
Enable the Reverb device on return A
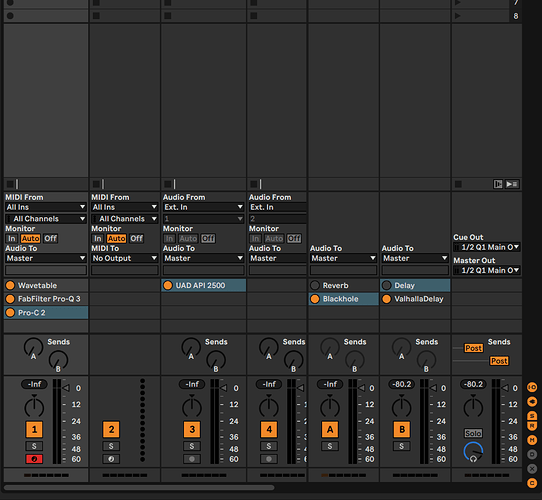[x=315, y=285]
